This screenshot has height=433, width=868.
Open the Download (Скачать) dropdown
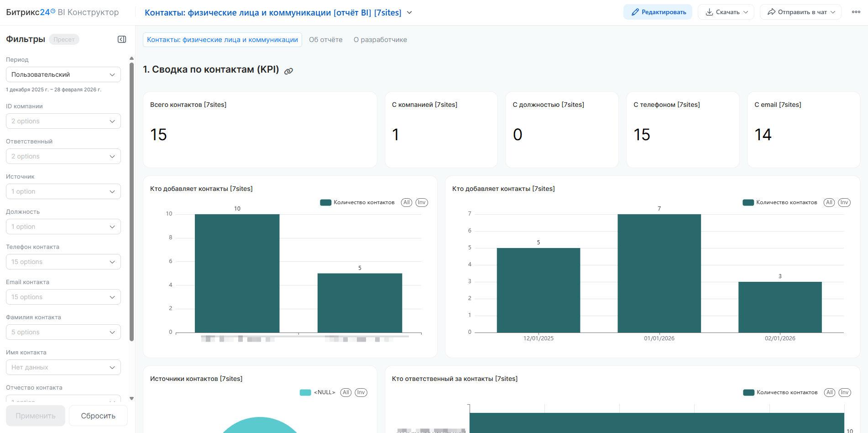(x=726, y=12)
